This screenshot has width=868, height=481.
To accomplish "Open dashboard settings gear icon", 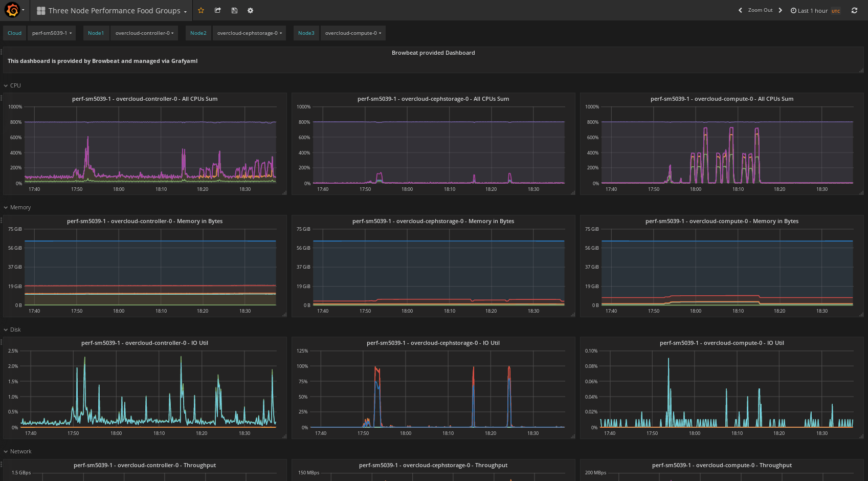I will point(250,10).
